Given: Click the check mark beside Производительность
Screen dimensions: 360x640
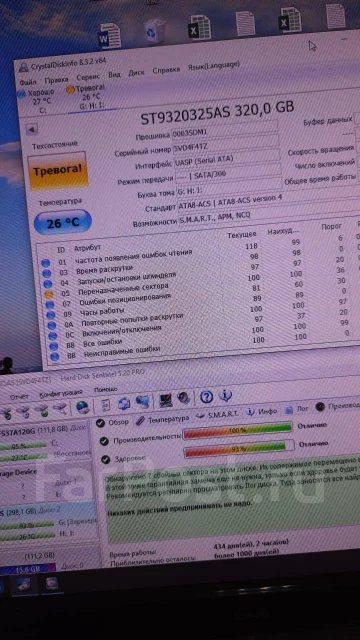Looking at the screenshot, I should tap(104, 441).
